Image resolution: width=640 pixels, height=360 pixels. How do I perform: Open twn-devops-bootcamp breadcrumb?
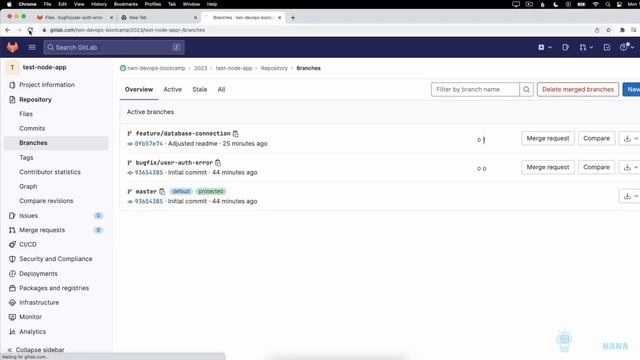tap(156, 68)
